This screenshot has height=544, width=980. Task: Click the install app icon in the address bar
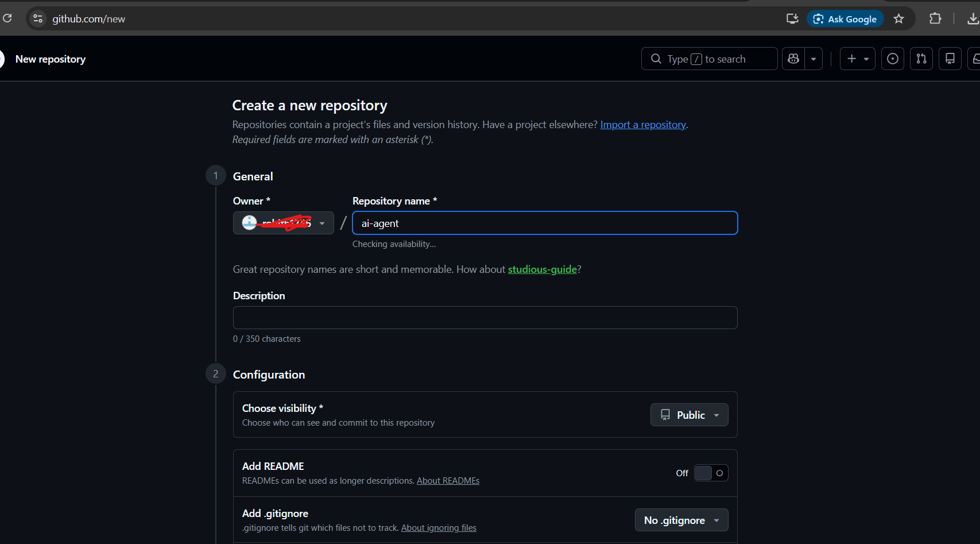pyautogui.click(x=792, y=18)
